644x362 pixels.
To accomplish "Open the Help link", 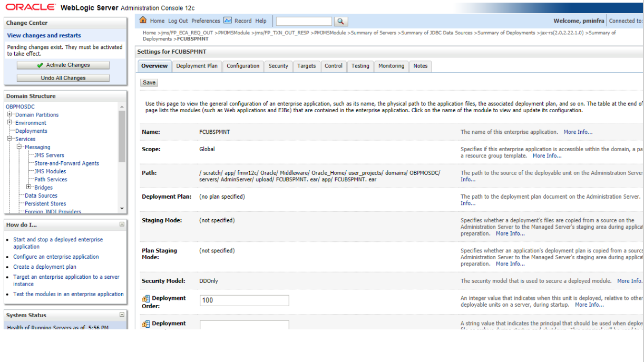I will 261,21.
